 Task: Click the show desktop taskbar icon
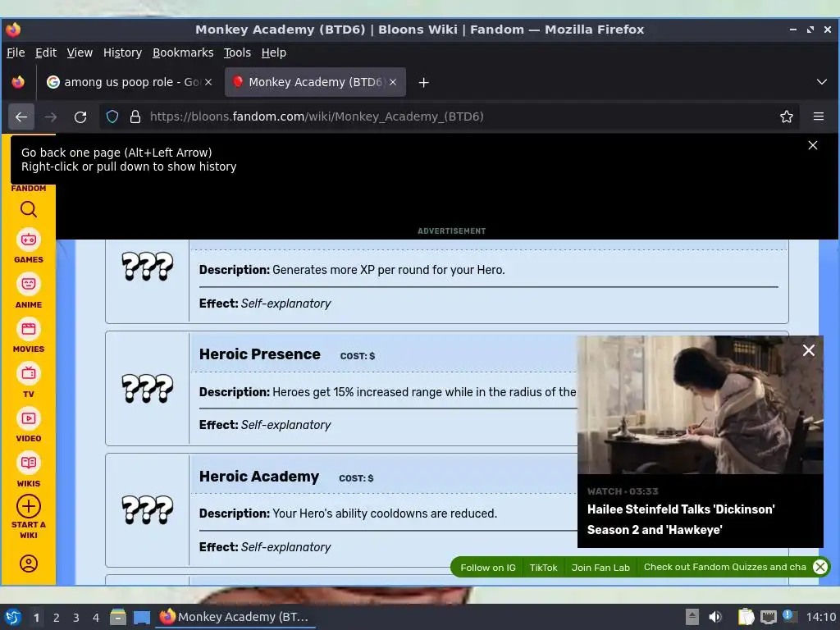click(142, 618)
